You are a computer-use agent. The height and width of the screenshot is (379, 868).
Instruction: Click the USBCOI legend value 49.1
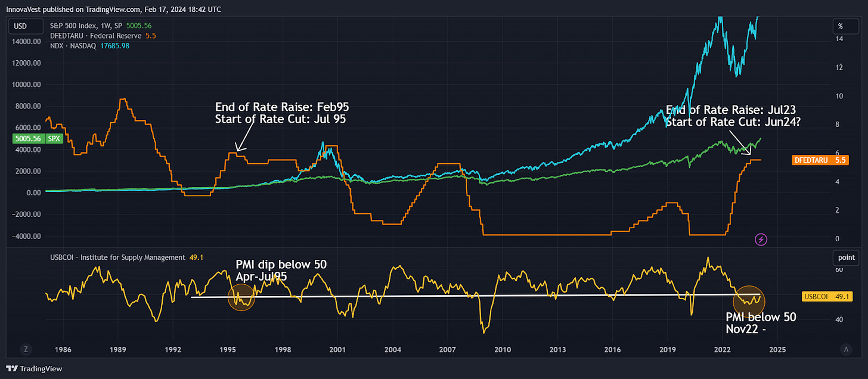(197, 257)
